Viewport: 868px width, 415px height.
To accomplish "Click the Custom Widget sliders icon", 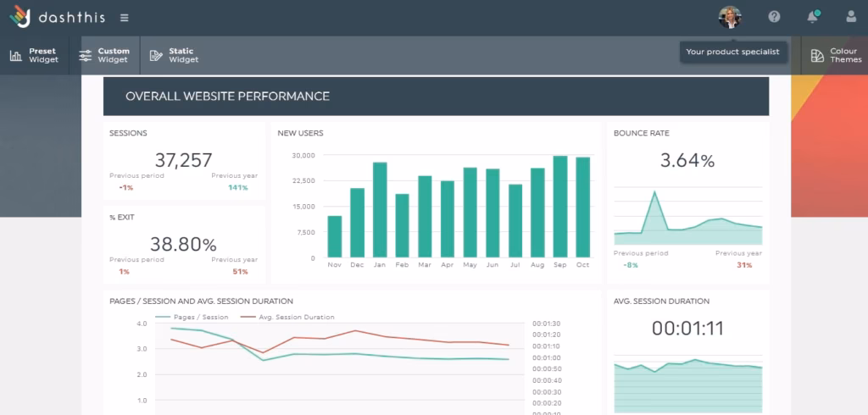I will 86,56.
